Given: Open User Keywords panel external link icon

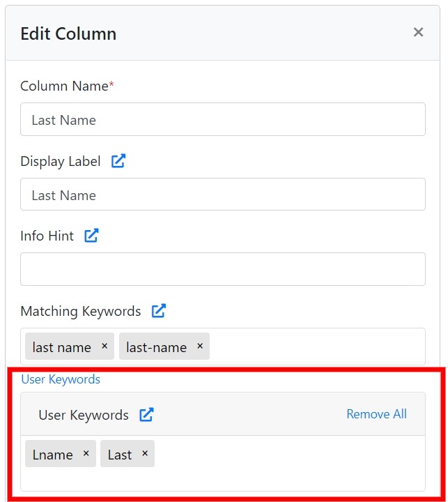Looking at the screenshot, I should (146, 415).
